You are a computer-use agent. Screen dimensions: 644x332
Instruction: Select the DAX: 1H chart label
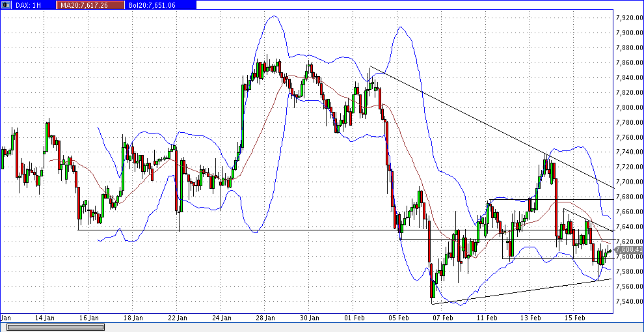tap(29, 5)
